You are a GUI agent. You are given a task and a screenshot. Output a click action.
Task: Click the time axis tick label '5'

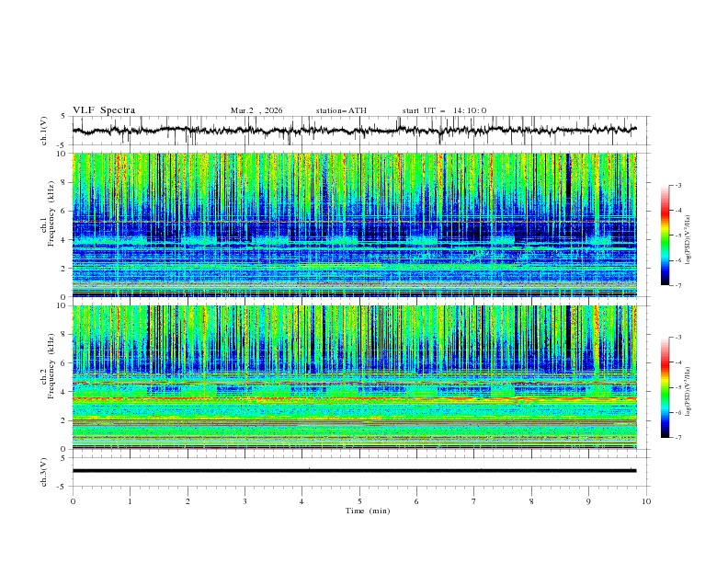pyautogui.click(x=359, y=501)
